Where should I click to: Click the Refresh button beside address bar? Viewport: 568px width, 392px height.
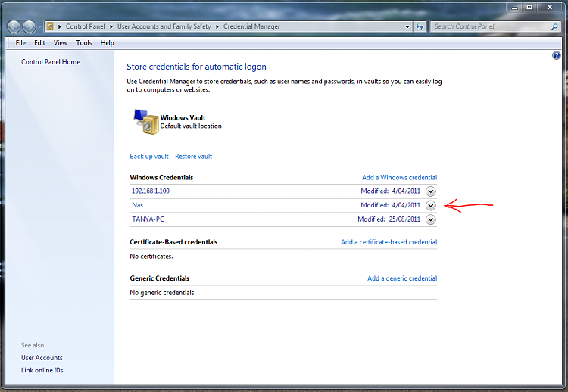[420, 26]
